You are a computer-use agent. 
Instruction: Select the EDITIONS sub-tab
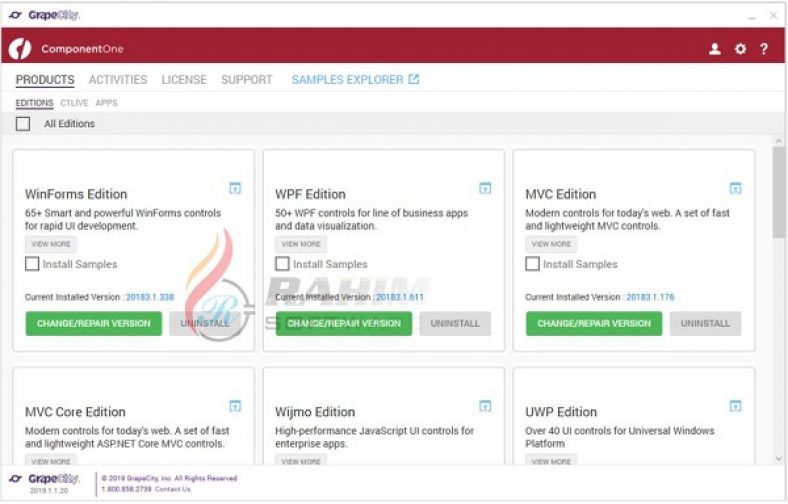coord(34,103)
